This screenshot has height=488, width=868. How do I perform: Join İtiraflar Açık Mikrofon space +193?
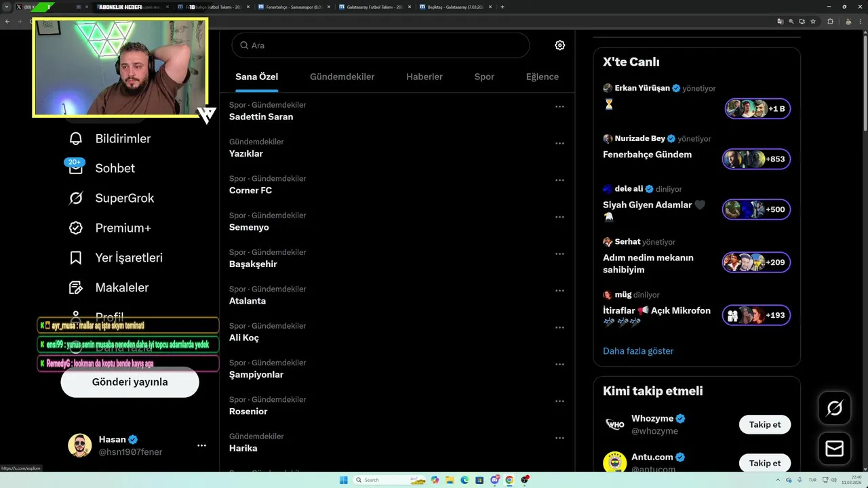click(757, 315)
